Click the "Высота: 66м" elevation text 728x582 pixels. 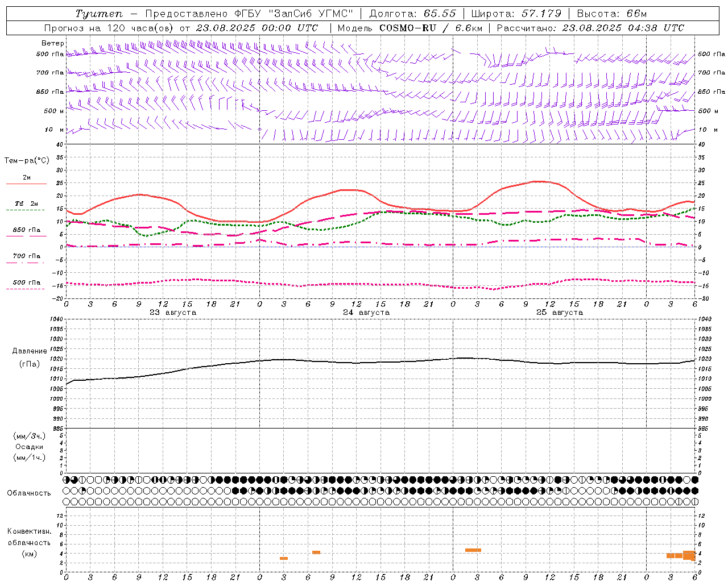pyautogui.click(x=612, y=14)
